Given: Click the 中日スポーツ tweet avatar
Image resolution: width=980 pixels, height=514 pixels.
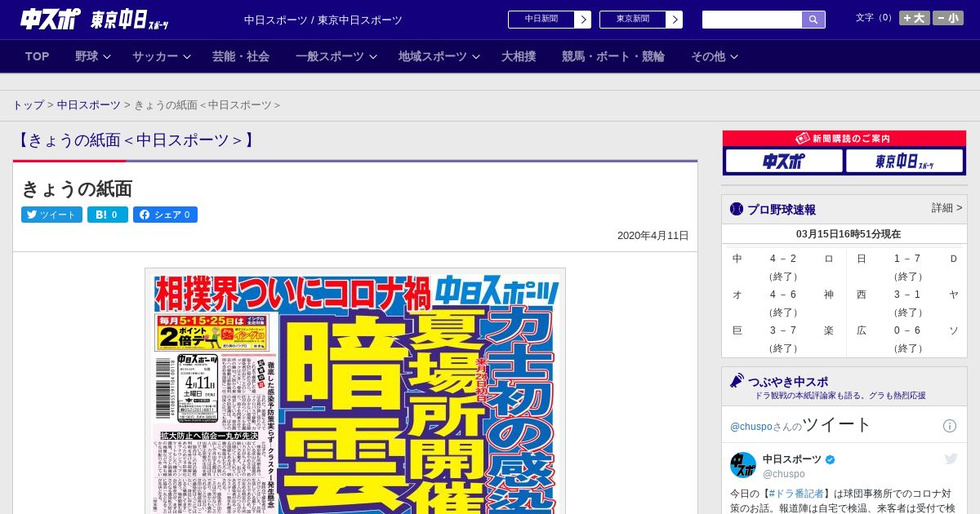Looking at the screenshot, I should pos(743,465).
